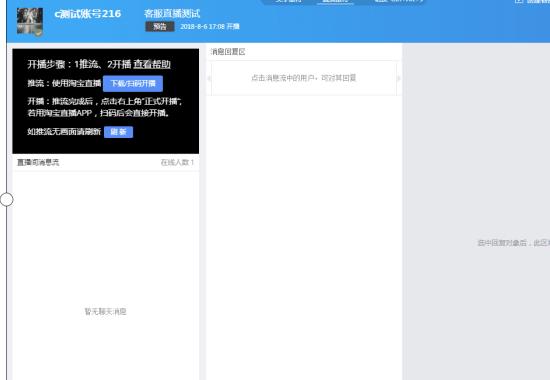Click the 点击消息流中的用户 reply hint box
The image size is (550, 380).
304,78
